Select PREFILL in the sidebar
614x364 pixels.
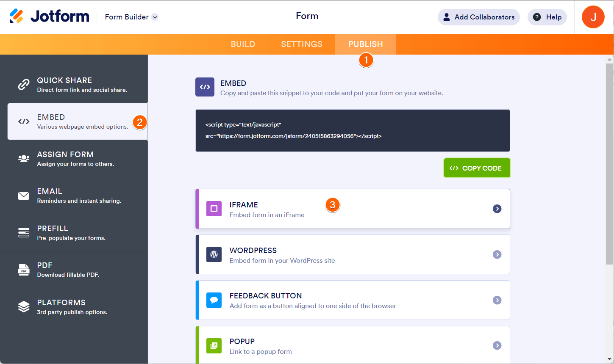pos(74,232)
